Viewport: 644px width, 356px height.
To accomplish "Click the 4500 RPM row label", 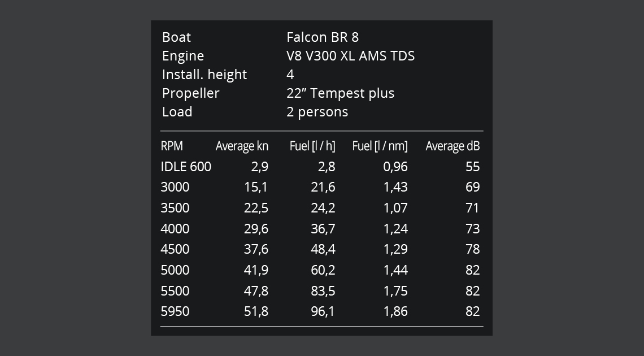I will click(175, 249).
